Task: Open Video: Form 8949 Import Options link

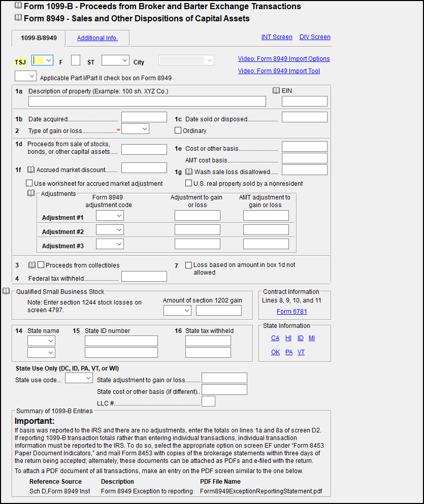Action: click(284, 59)
